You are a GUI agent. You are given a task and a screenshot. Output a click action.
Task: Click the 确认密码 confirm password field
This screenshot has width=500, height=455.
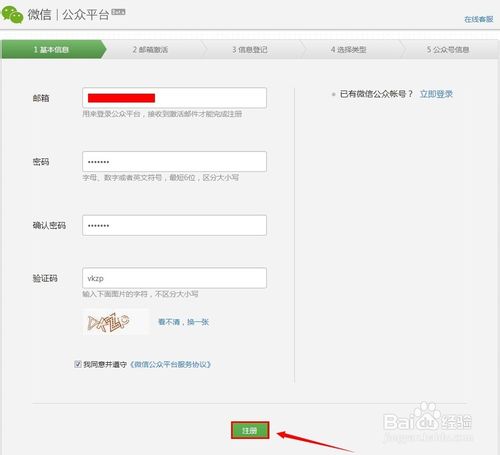(x=174, y=225)
